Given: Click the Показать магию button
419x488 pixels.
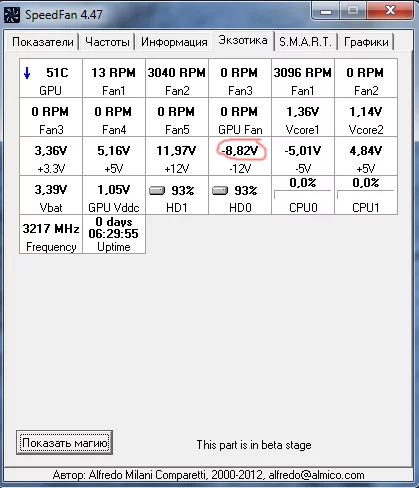Looking at the screenshot, I should (x=65, y=443).
